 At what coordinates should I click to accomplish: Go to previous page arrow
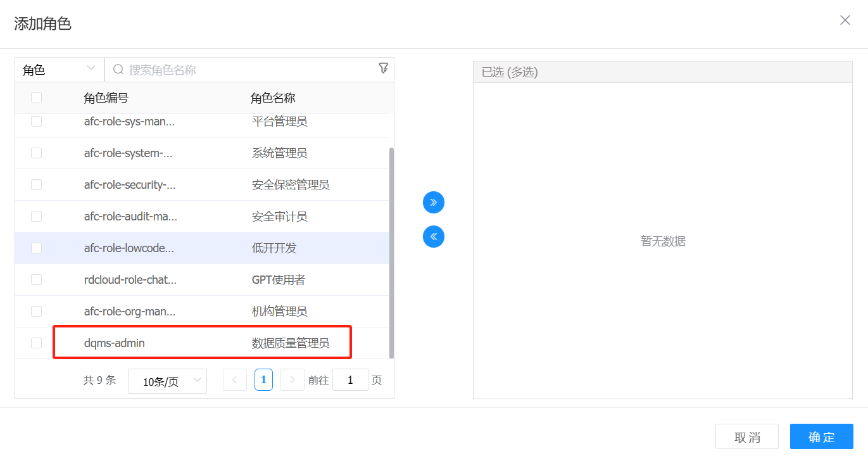(235, 380)
